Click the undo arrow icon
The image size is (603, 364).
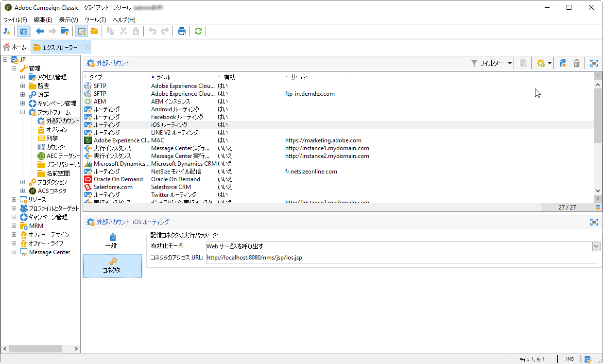(153, 31)
